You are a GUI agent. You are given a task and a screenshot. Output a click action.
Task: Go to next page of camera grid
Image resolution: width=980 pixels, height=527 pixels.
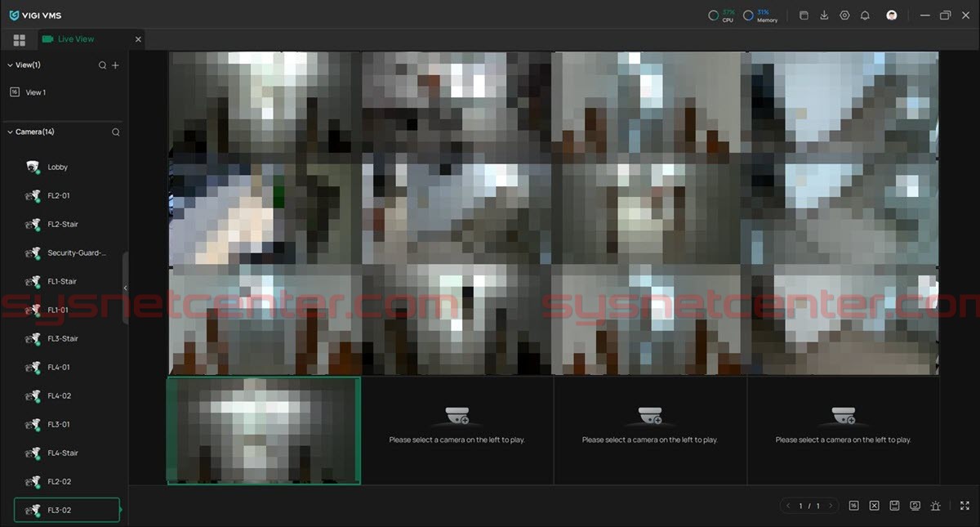(x=831, y=506)
